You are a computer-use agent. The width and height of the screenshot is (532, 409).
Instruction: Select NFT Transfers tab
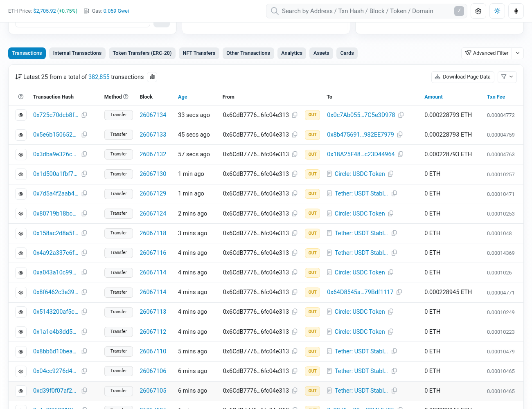[x=199, y=53]
